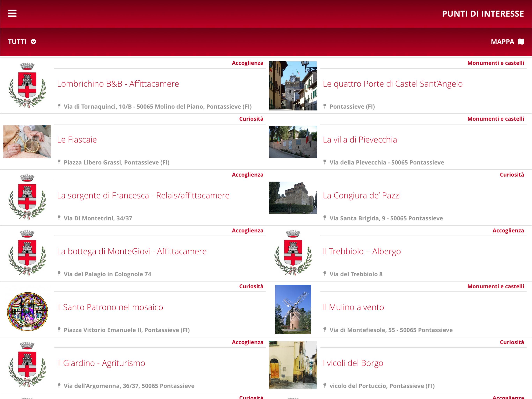Image resolution: width=532 pixels, height=399 pixels.
Task: Click the address Via Santa Brigida, 9
Action: pos(386,218)
